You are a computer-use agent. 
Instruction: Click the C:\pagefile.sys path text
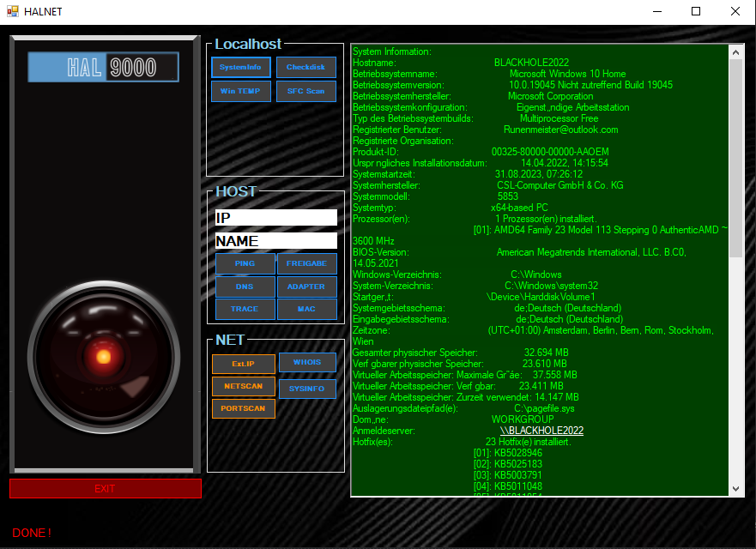pos(544,408)
